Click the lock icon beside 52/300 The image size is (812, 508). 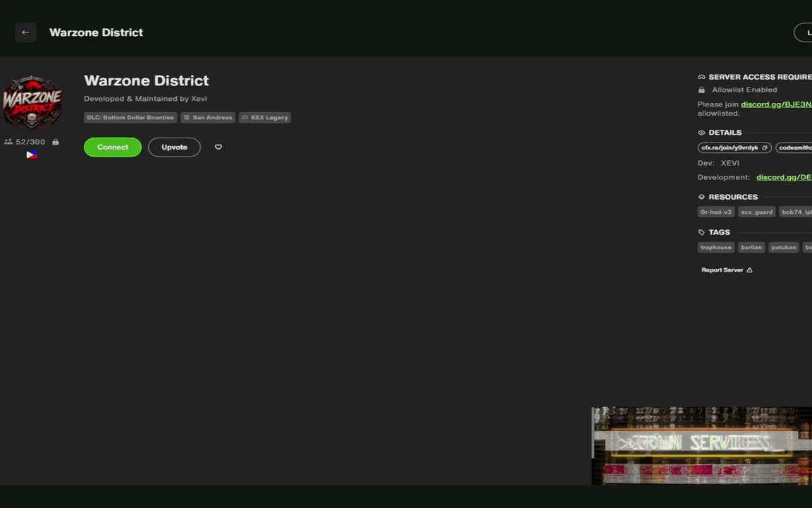tap(56, 142)
